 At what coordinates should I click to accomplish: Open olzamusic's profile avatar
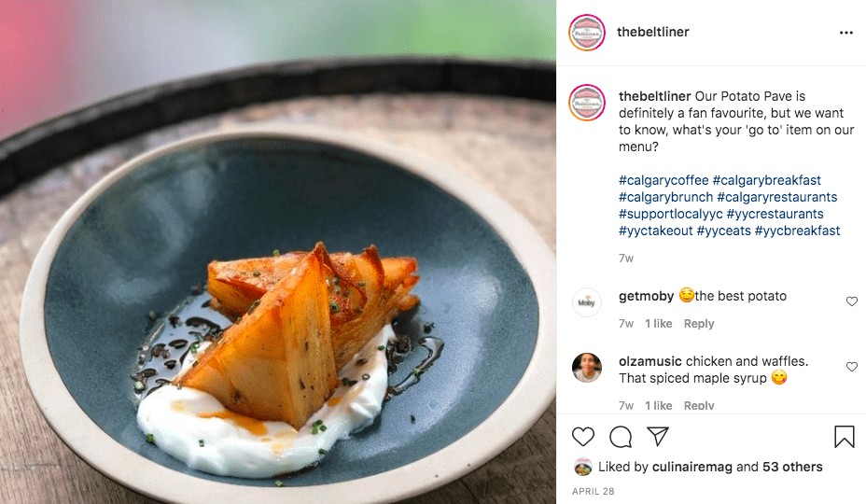[587, 368]
